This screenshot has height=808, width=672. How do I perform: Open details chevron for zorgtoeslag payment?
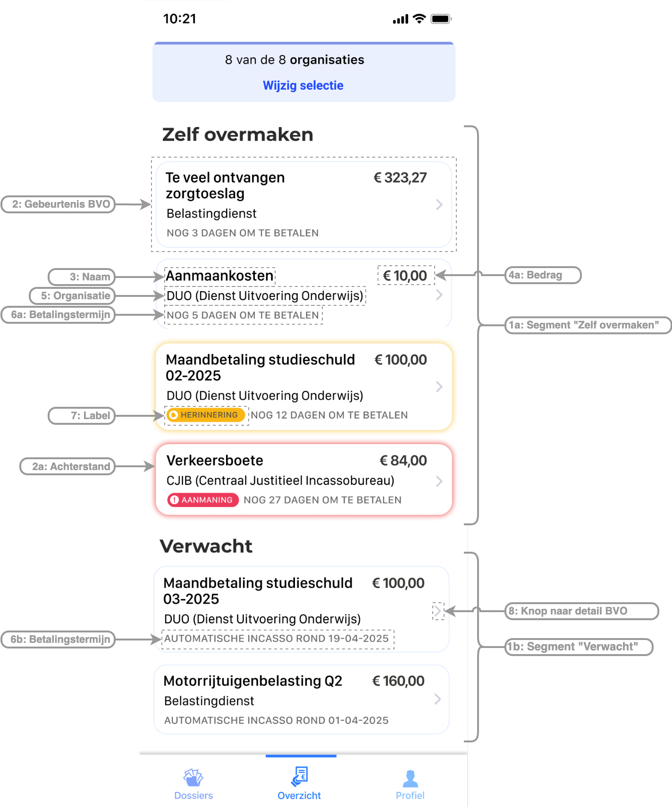tap(439, 204)
